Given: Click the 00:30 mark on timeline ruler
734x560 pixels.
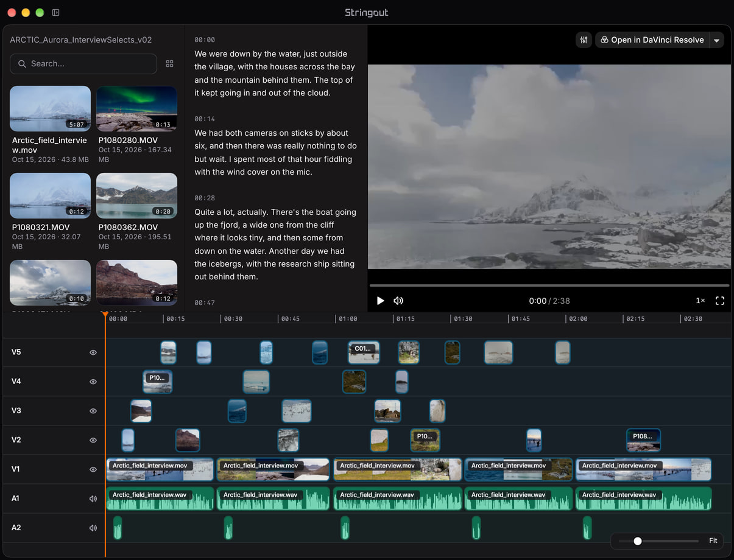Looking at the screenshot, I should pos(233,318).
